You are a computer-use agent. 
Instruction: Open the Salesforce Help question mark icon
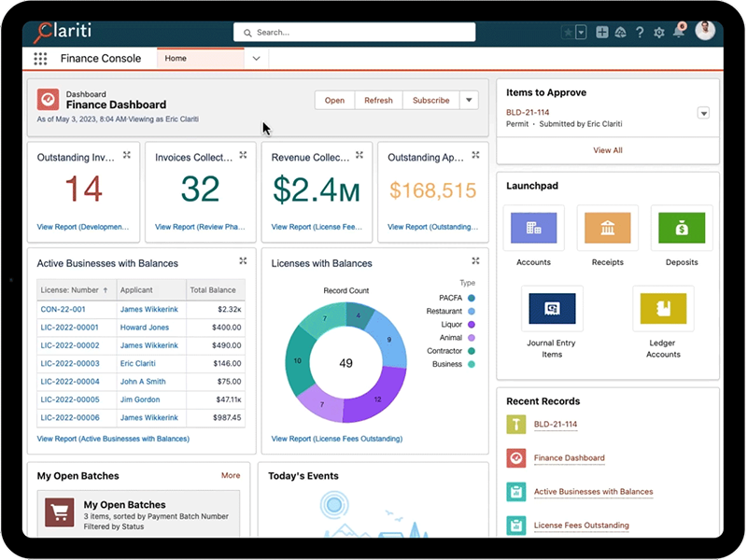tap(640, 31)
